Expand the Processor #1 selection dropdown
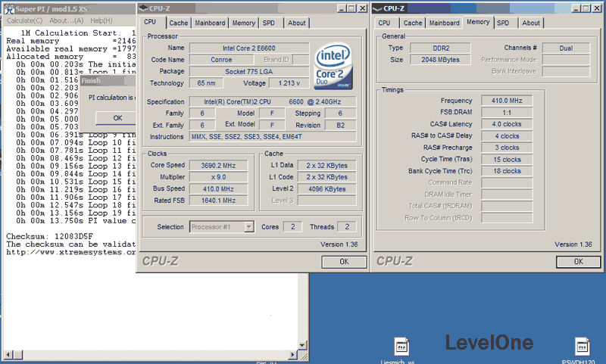The width and height of the screenshot is (606, 364). 249,226
